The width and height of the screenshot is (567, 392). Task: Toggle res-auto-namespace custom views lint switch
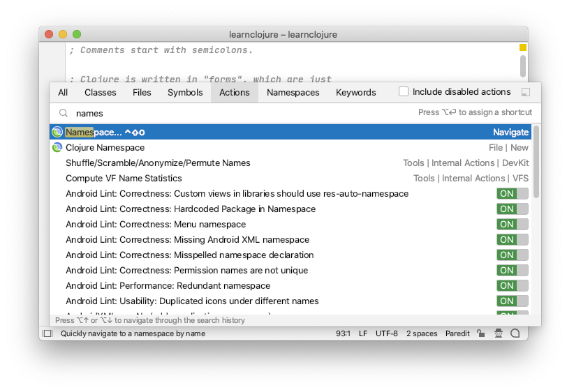513,194
